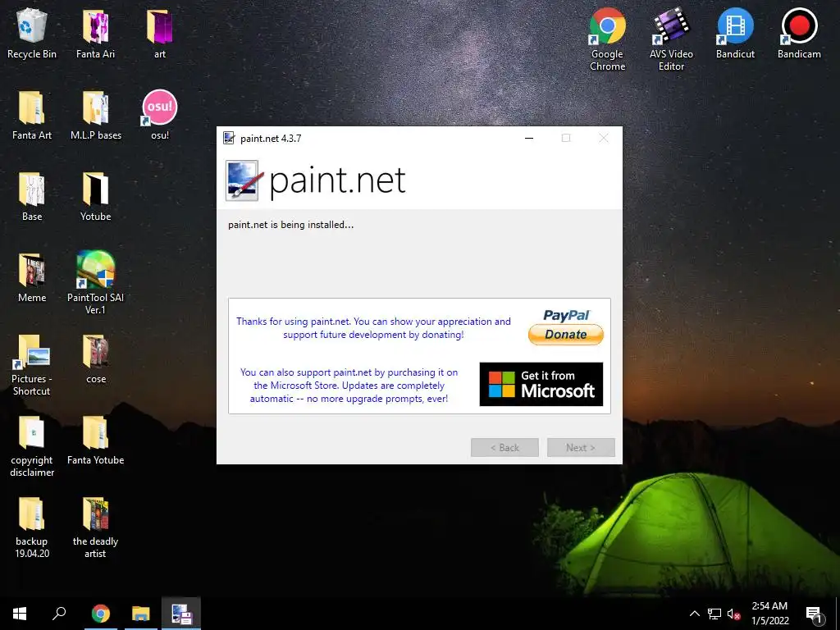
Task: Open the taskbar clock and date
Action: [x=769, y=614]
